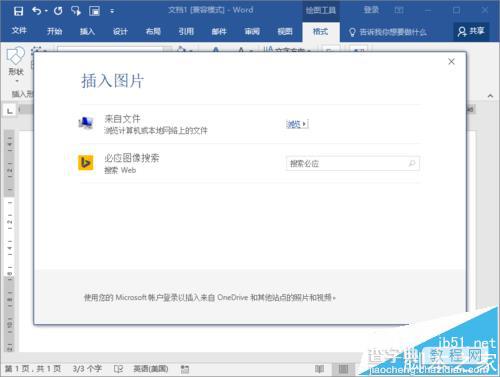Viewport: 500px width, 377px height.
Task: Switch to the 设计 ribbon tab
Action: pos(120,32)
